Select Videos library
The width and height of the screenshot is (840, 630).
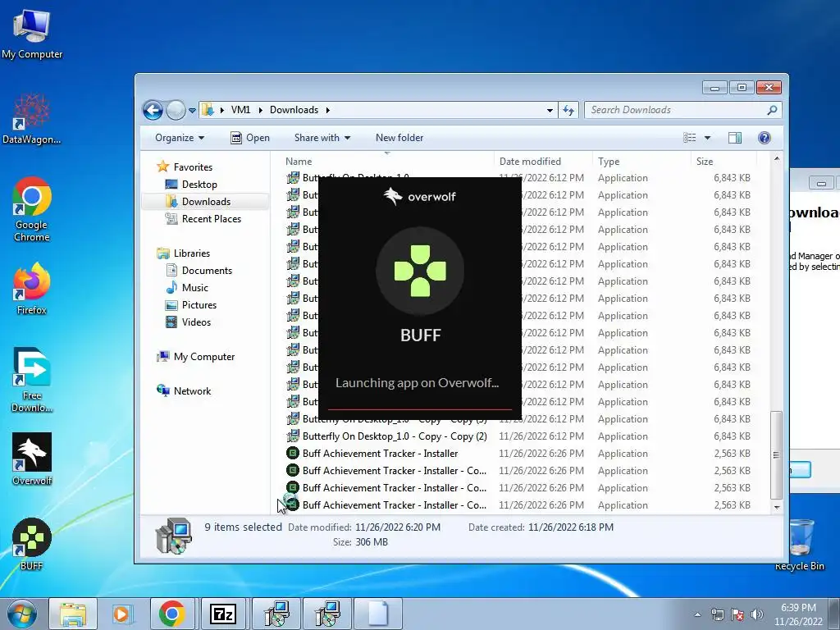click(x=188, y=322)
